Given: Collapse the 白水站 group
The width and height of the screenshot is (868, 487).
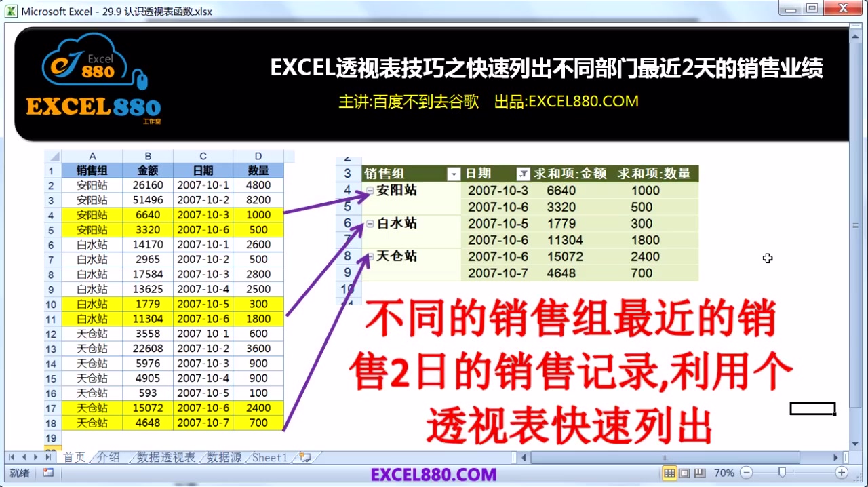Looking at the screenshot, I should 370,223.
